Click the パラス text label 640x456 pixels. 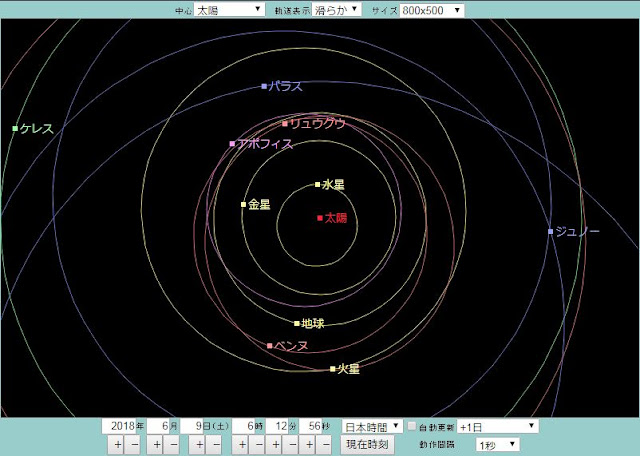(286, 86)
